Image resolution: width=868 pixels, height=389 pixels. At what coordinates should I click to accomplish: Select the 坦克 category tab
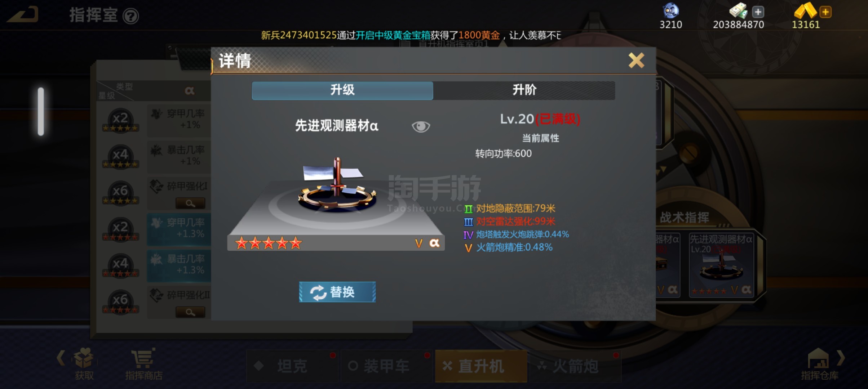pos(292,366)
